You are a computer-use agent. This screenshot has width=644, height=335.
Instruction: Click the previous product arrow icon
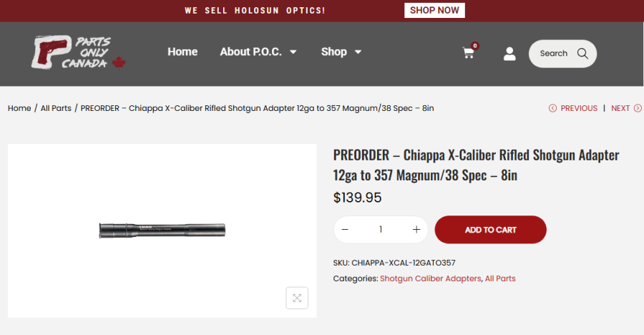[x=552, y=109]
